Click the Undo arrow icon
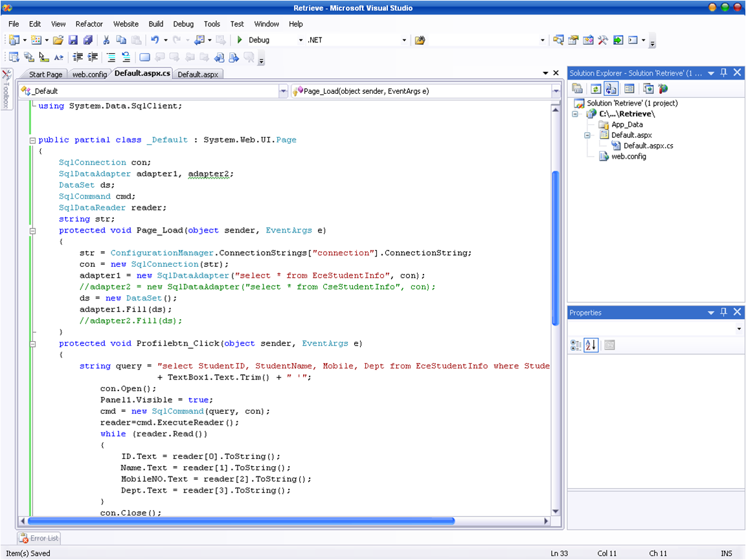This screenshot has width=746, height=560. point(155,40)
